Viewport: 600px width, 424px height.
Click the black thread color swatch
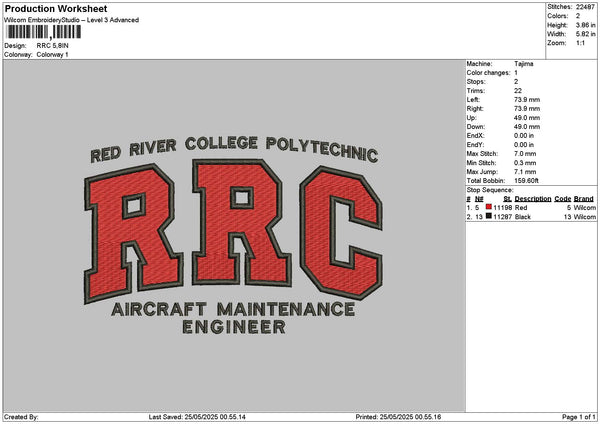point(489,215)
